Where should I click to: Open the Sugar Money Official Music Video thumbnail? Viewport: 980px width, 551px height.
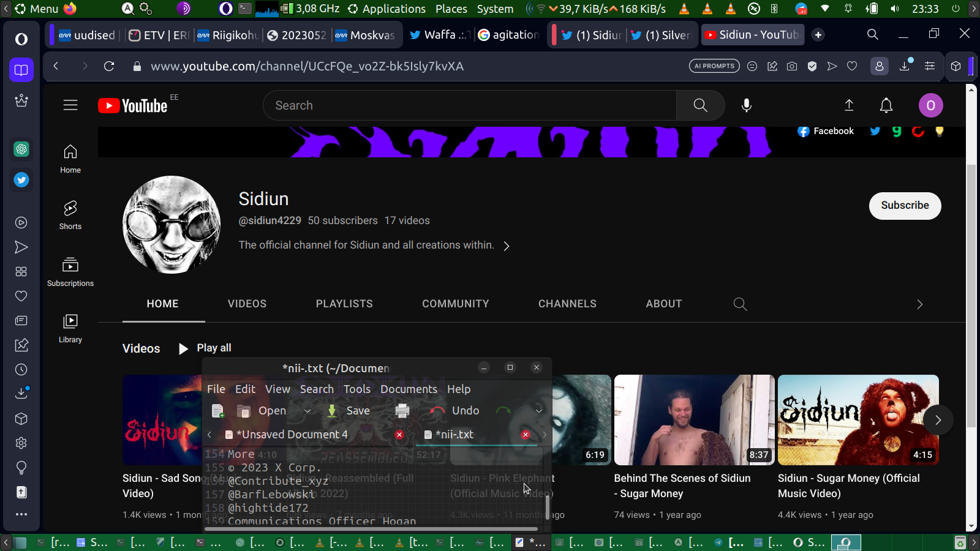point(858,420)
